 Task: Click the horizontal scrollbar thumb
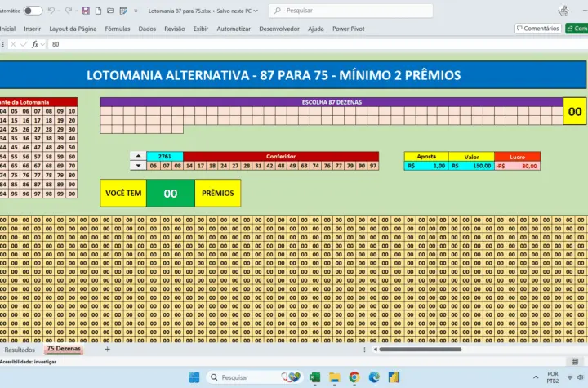coord(420,350)
